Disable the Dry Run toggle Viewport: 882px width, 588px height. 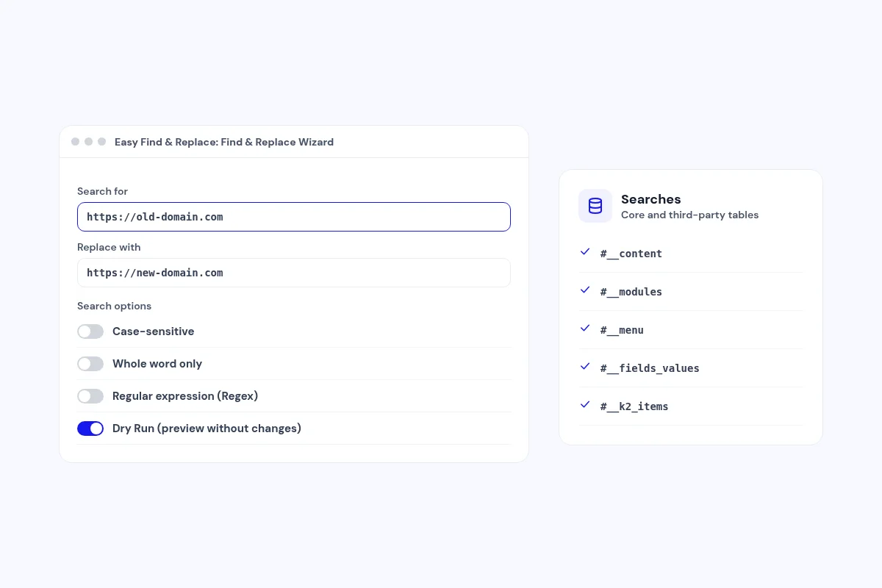coord(90,429)
